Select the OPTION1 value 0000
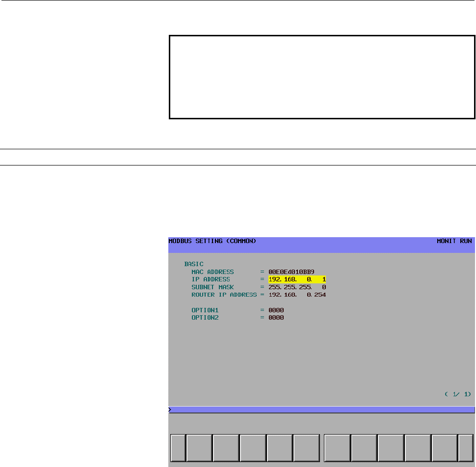This screenshot has height=467, width=476. pos(276,310)
